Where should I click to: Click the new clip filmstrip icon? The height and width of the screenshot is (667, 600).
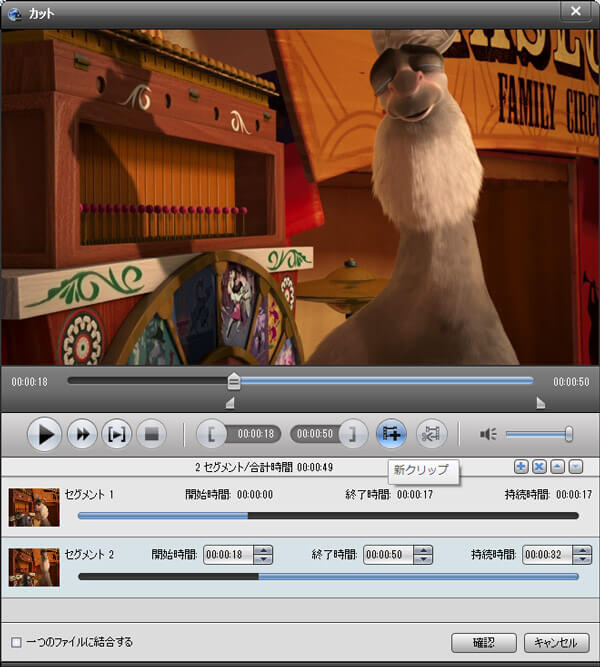(x=391, y=434)
